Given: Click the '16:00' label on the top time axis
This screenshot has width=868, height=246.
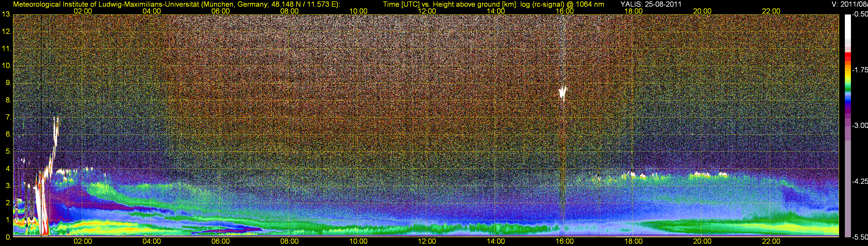Looking at the screenshot, I should (565, 11).
